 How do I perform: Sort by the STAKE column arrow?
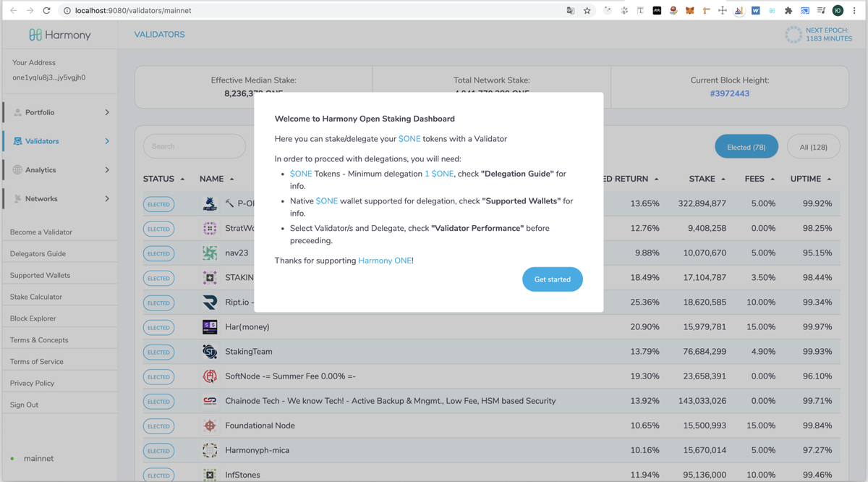[723, 179]
